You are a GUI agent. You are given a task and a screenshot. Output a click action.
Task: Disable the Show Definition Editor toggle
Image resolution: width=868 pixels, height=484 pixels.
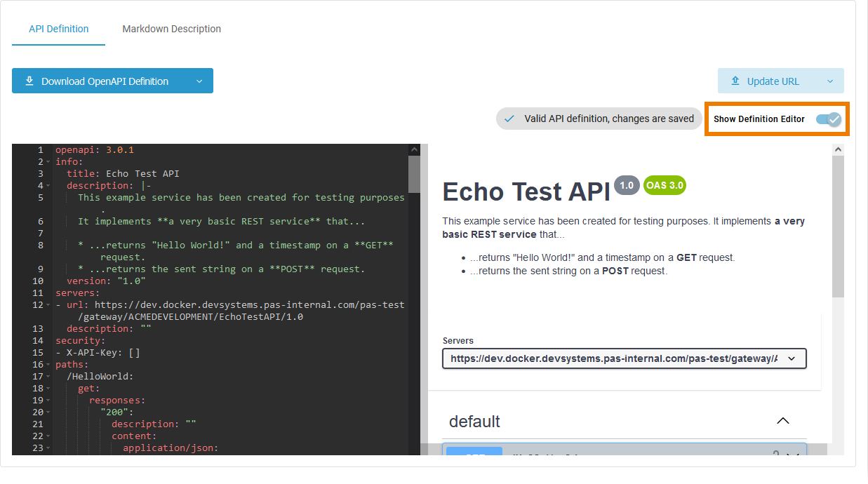pyautogui.click(x=827, y=119)
